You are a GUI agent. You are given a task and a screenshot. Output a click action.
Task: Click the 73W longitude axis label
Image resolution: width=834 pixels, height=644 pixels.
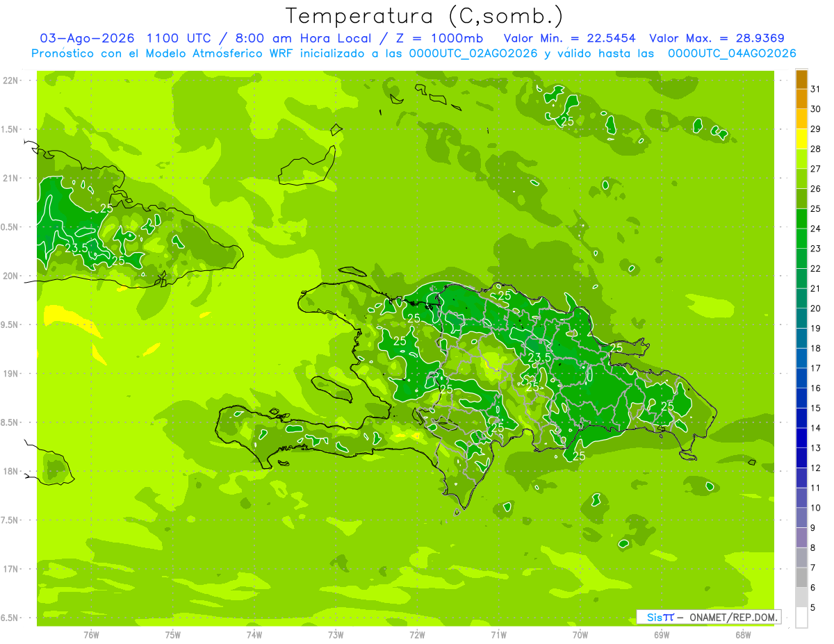tap(336, 635)
